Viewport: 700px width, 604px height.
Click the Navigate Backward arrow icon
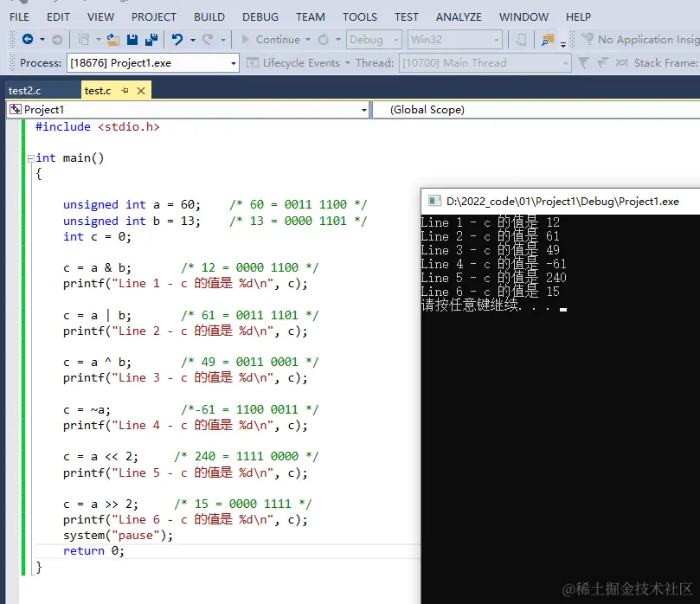point(28,40)
